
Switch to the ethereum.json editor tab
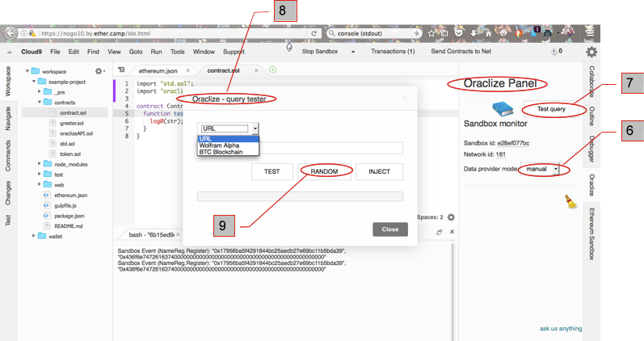tap(158, 70)
